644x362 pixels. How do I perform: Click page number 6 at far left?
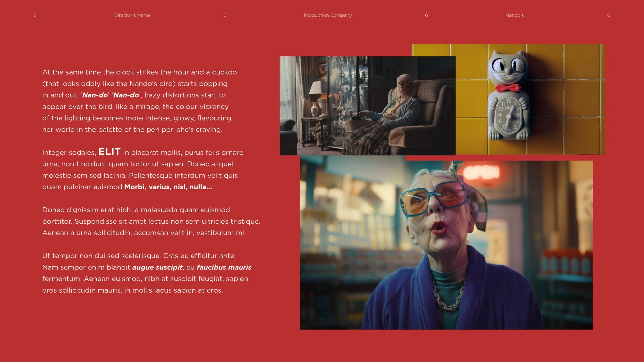coord(35,15)
